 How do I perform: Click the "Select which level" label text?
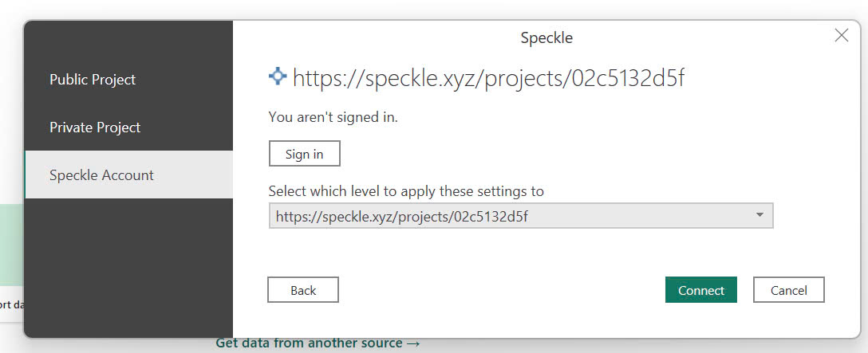(406, 191)
